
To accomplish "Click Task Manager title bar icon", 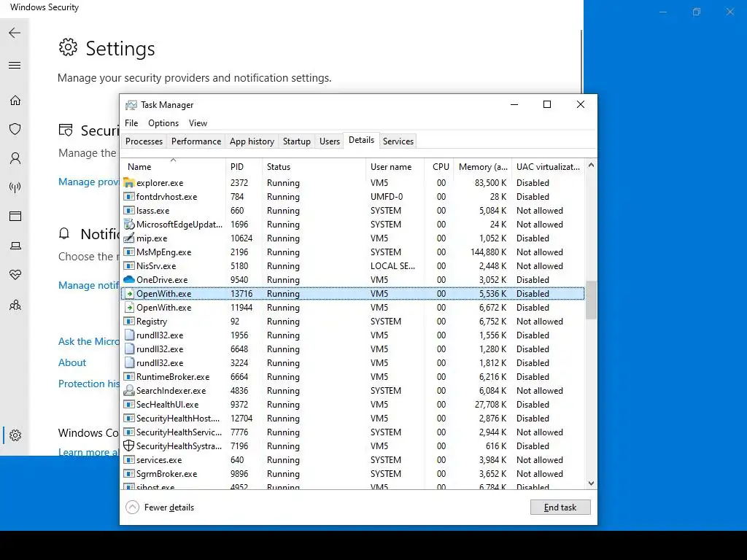I will coord(131,105).
